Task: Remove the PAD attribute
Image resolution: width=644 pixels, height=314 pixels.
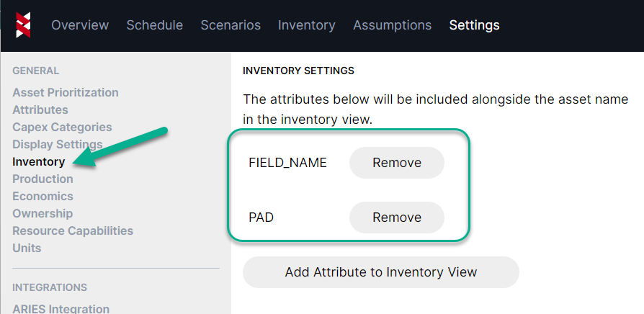Action: tap(396, 217)
